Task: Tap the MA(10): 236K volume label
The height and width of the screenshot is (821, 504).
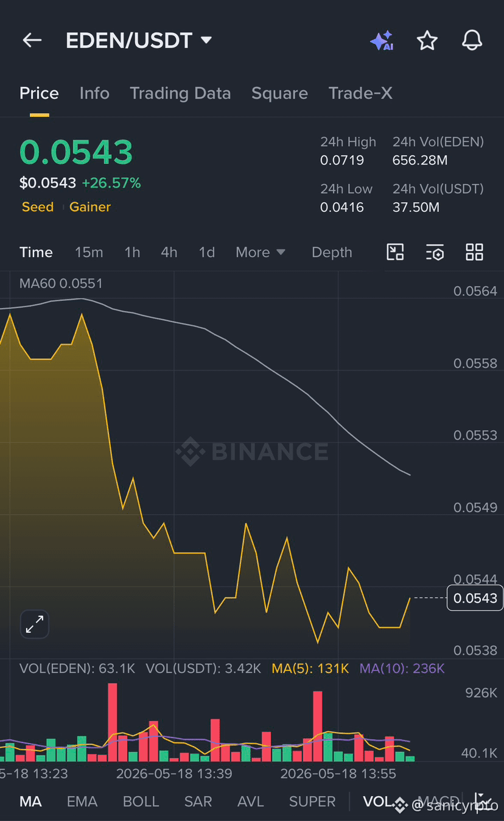Action: [402, 669]
